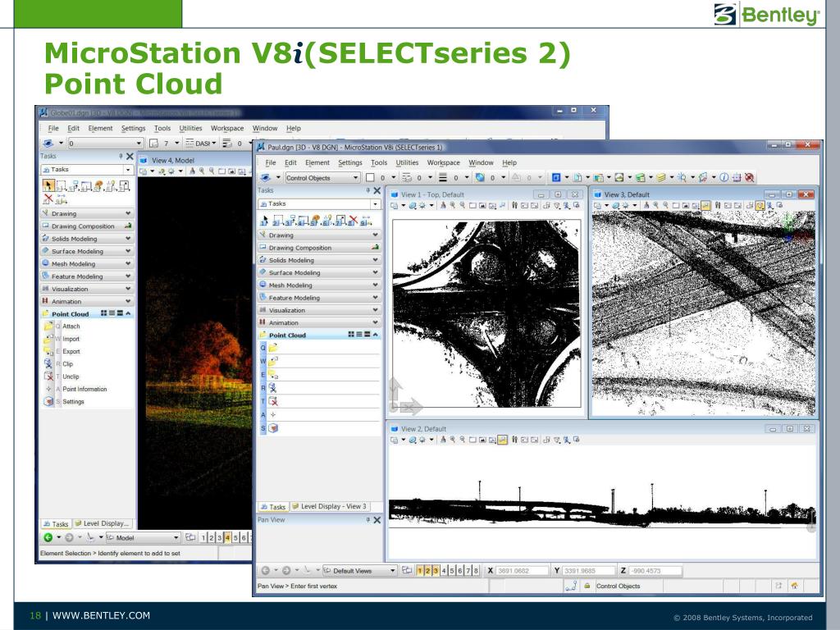The image size is (840, 630).
Task: Collapse the Point Cloud group in Paul.dgn
Action: [x=376, y=335]
